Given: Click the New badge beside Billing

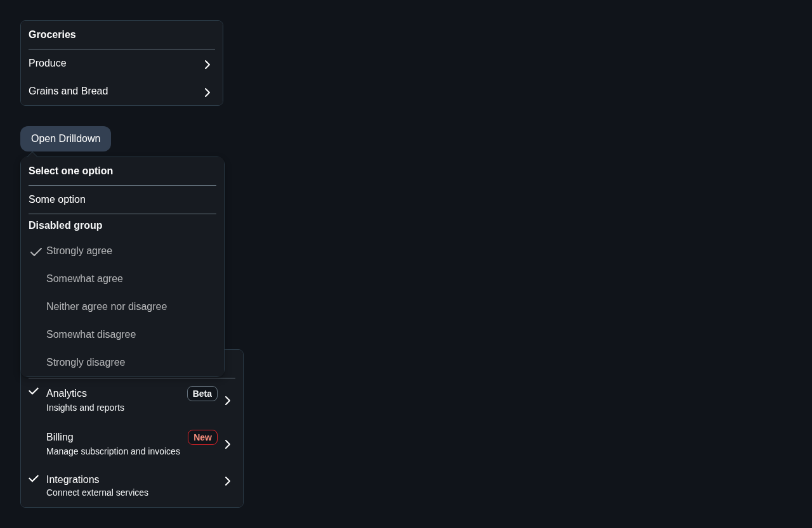Looking at the screenshot, I should 202,437.
